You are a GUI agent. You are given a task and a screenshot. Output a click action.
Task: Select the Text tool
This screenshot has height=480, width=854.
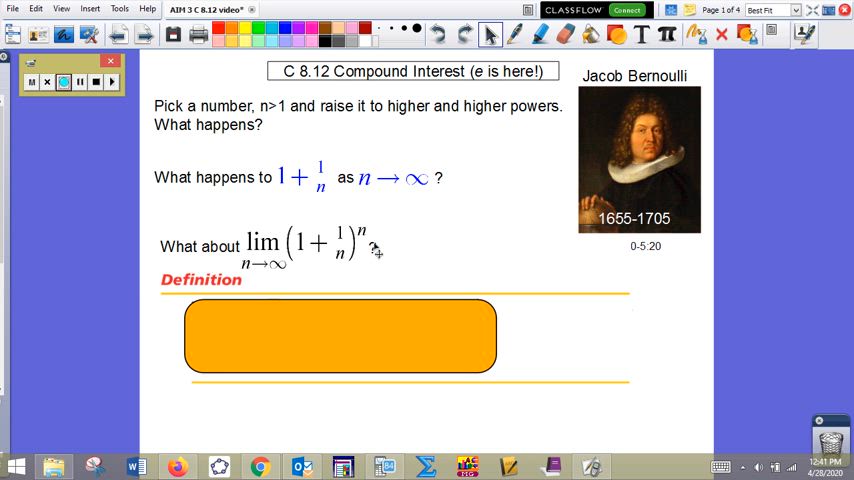642,35
